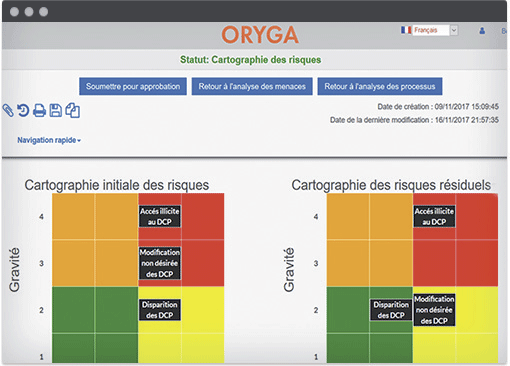This screenshot has height=366, width=510.
Task: Click the printer icon
Action: [39, 110]
